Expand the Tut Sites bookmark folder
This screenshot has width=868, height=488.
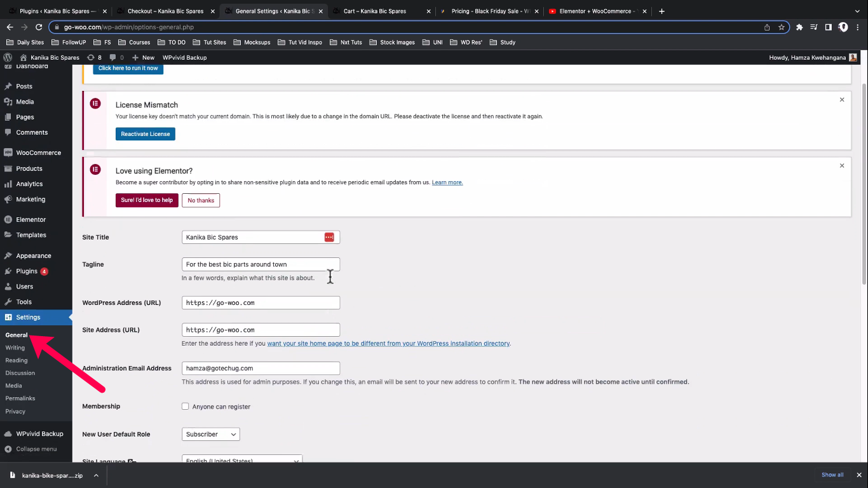coord(210,43)
